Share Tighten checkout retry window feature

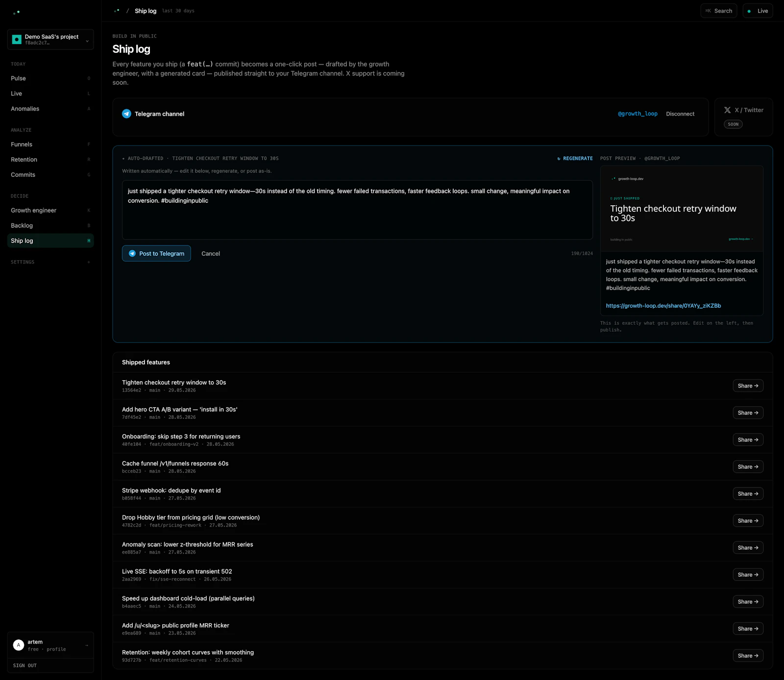tap(748, 386)
